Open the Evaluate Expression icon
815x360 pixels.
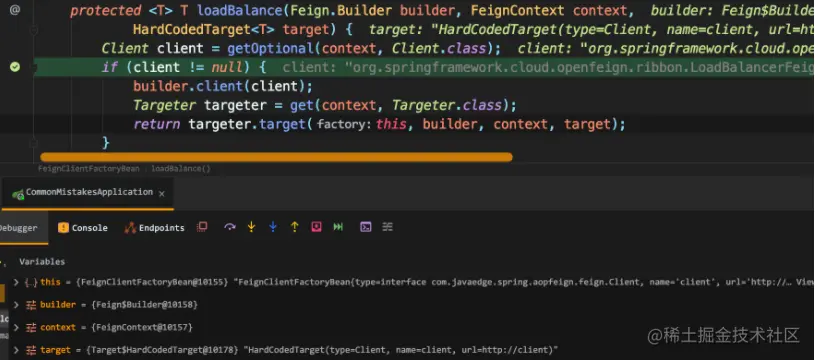tap(366, 227)
